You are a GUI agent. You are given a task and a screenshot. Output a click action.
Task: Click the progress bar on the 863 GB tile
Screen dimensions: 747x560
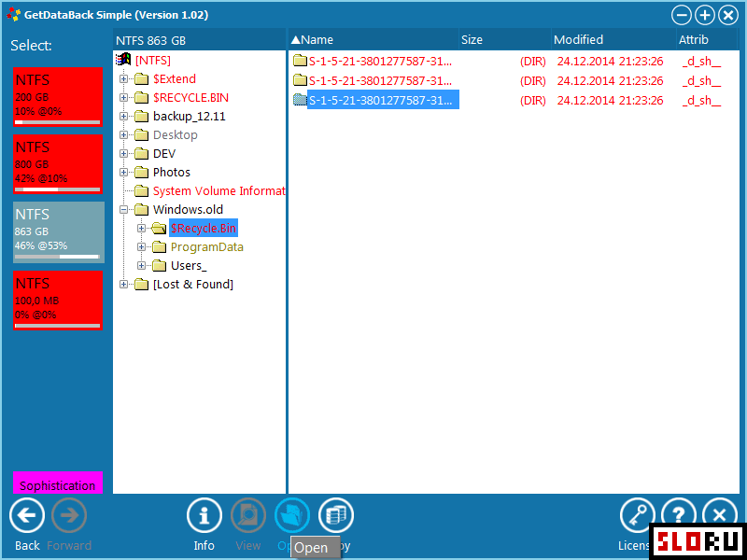(x=57, y=257)
